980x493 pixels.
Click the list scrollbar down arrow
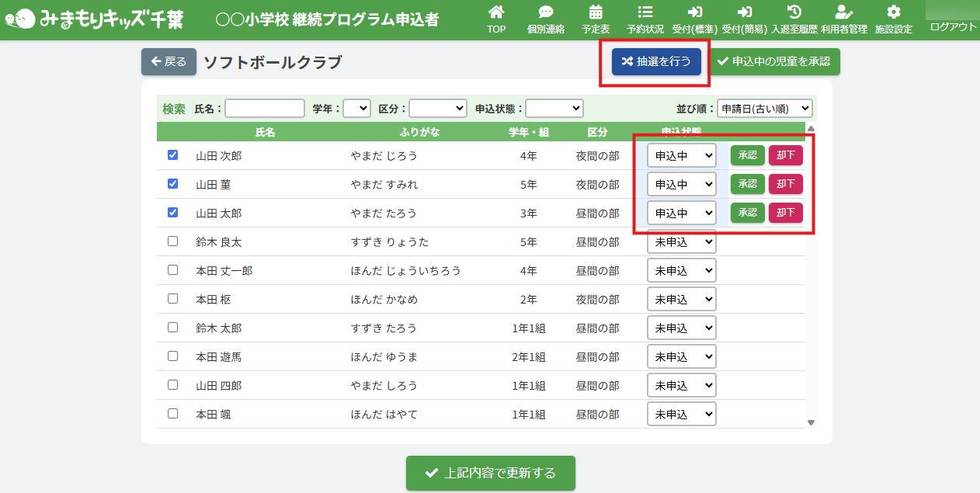(811, 423)
